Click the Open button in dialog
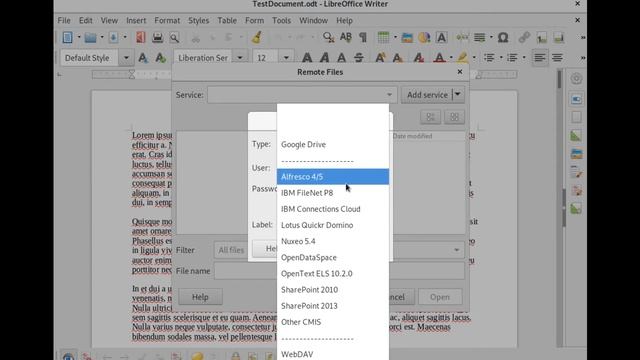This screenshot has height=360, width=640. tap(440, 297)
